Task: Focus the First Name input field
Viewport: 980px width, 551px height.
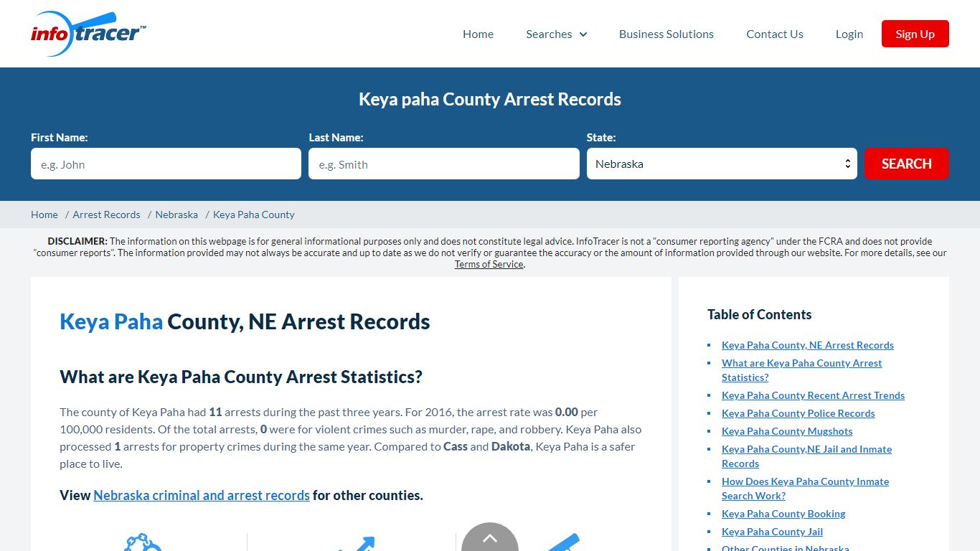Action: (166, 164)
